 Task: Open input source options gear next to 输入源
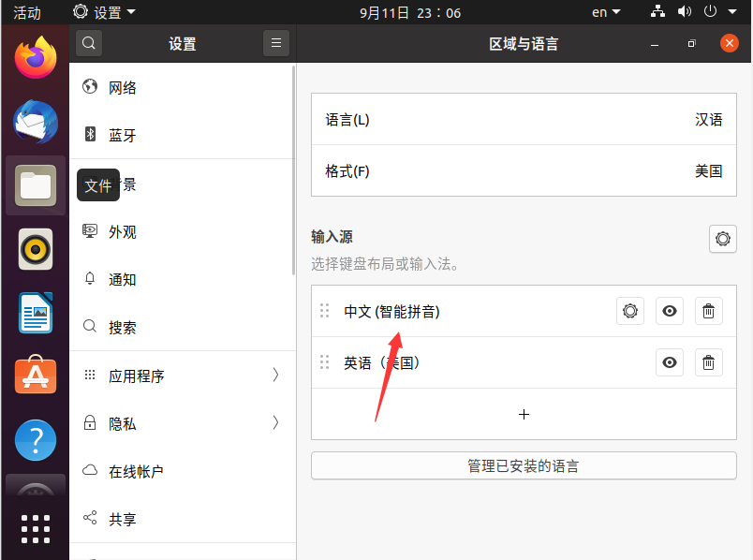723,239
